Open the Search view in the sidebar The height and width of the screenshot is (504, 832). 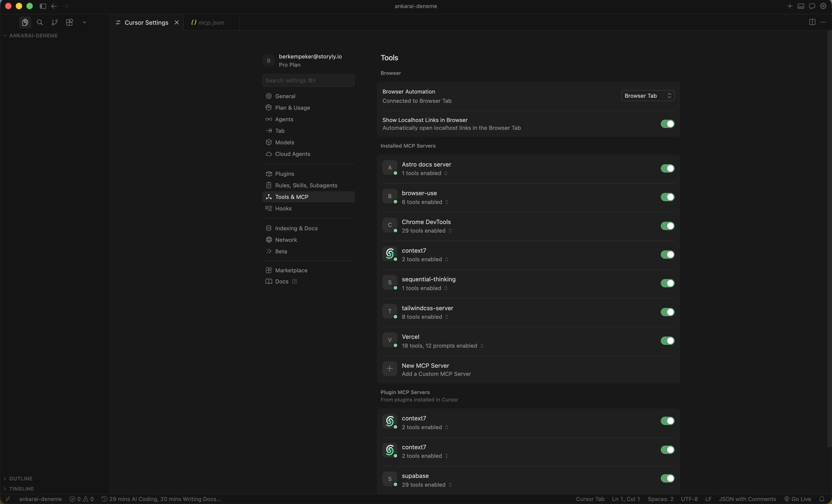[x=40, y=22]
